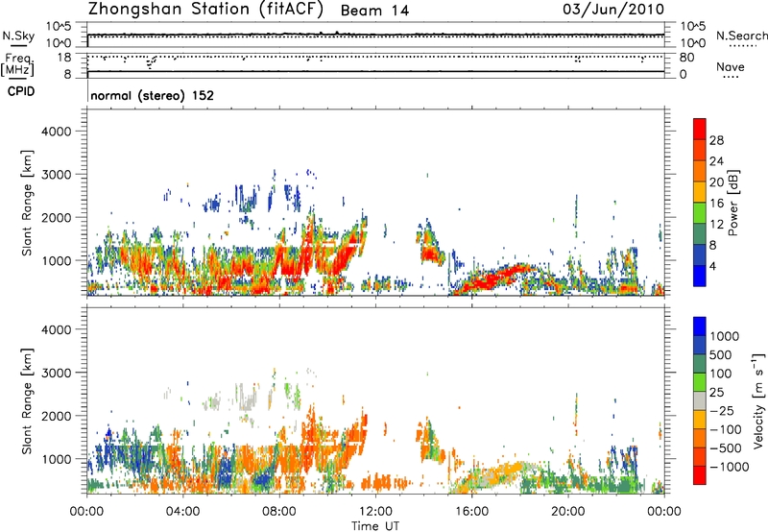768x532 pixels.
Task: Click the power colorbar tick label '4'
Action: pyautogui.click(x=713, y=266)
